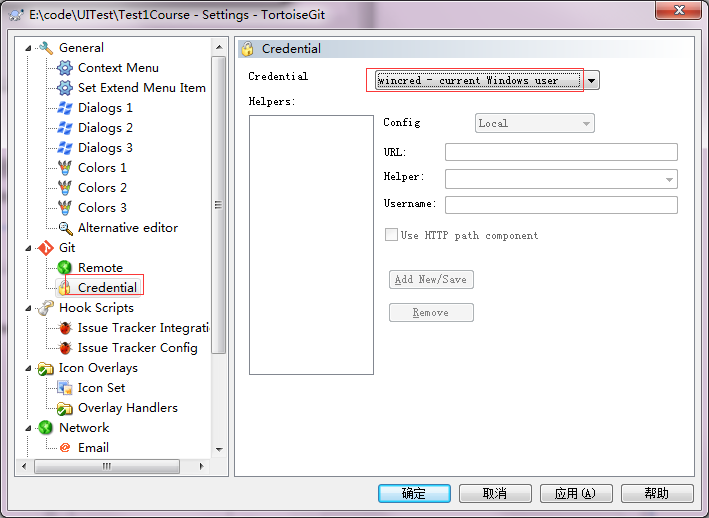Click the padlock icon in Credential header
Image resolution: width=709 pixels, height=518 pixels.
247,49
